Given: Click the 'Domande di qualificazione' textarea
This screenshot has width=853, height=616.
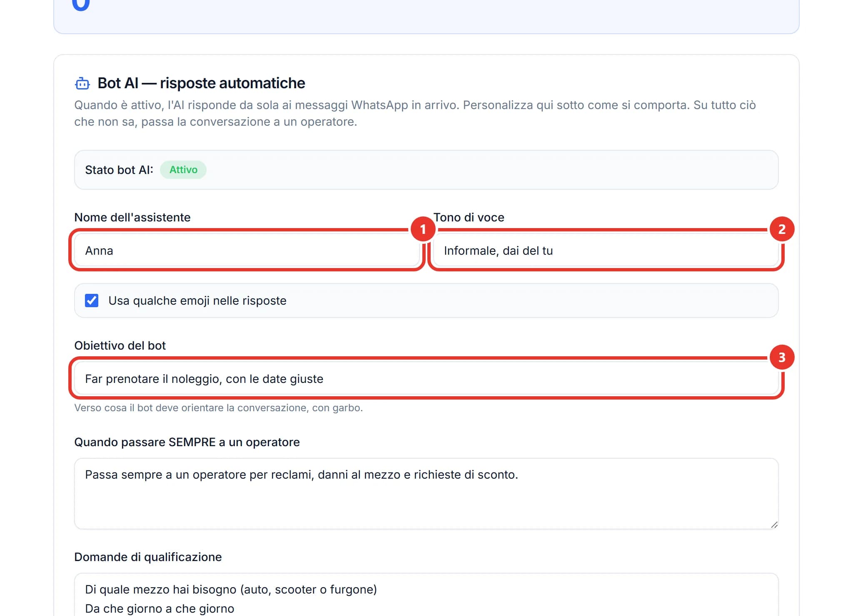Looking at the screenshot, I should click(426, 594).
